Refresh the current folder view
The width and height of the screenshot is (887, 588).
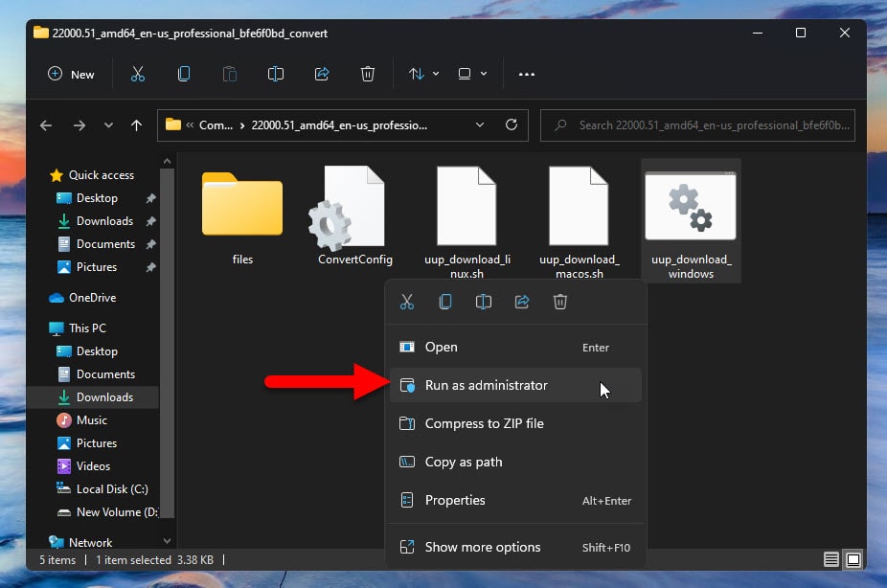pos(512,124)
